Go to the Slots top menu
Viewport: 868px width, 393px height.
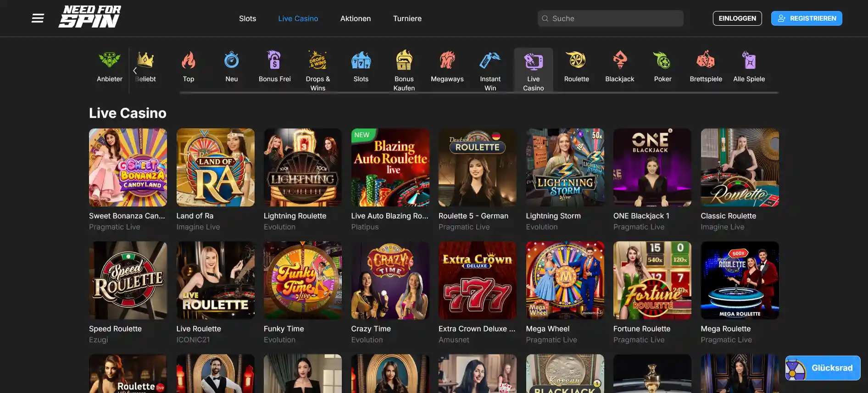click(x=247, y=18)
